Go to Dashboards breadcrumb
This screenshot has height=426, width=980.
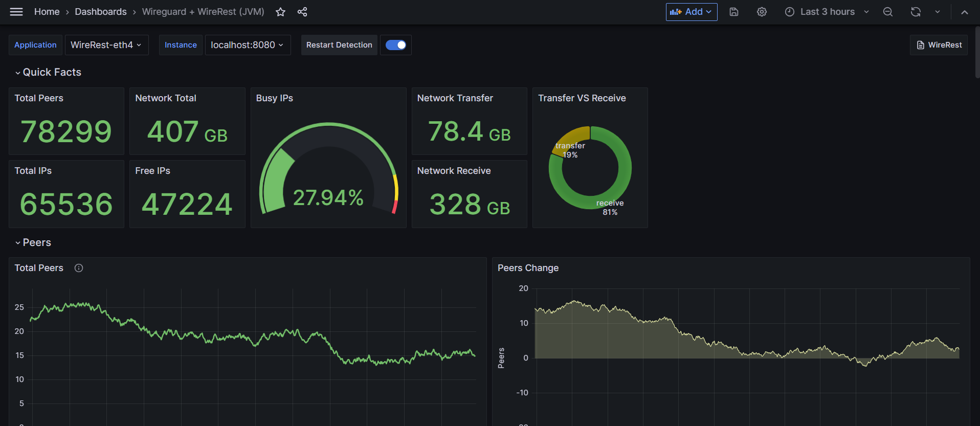point(101,12)
